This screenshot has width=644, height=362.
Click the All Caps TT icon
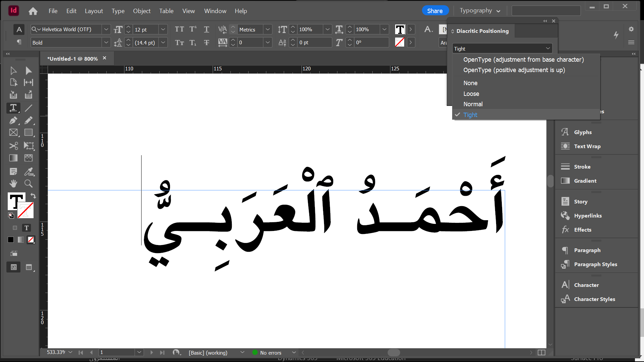pos(179,29)
